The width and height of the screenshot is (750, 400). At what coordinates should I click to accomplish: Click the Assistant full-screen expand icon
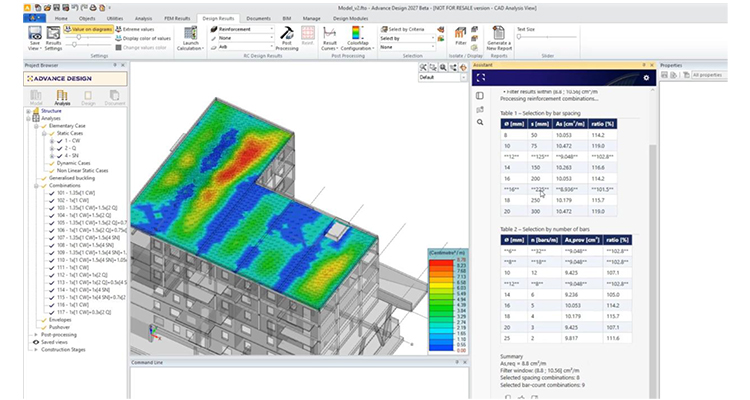(x=481, y=78)
